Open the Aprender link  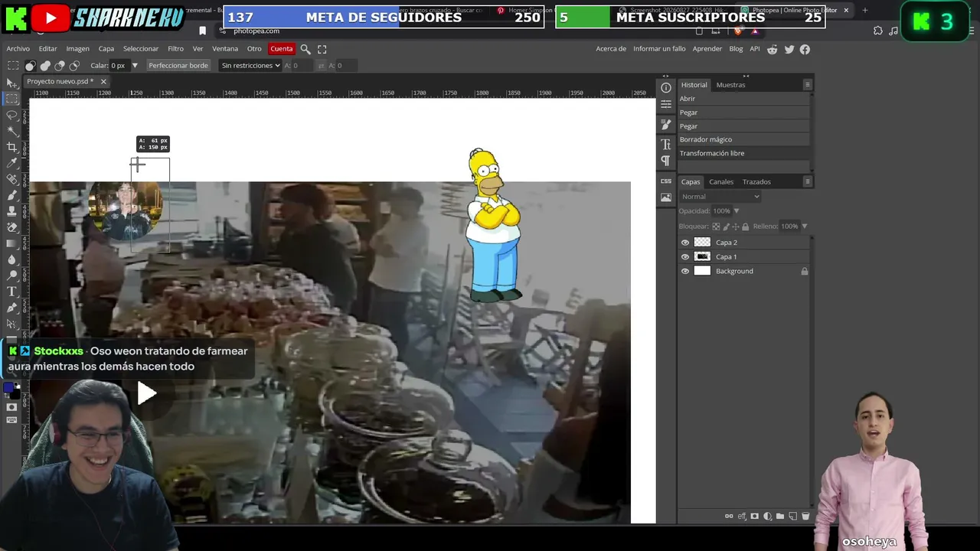[707, 49]
